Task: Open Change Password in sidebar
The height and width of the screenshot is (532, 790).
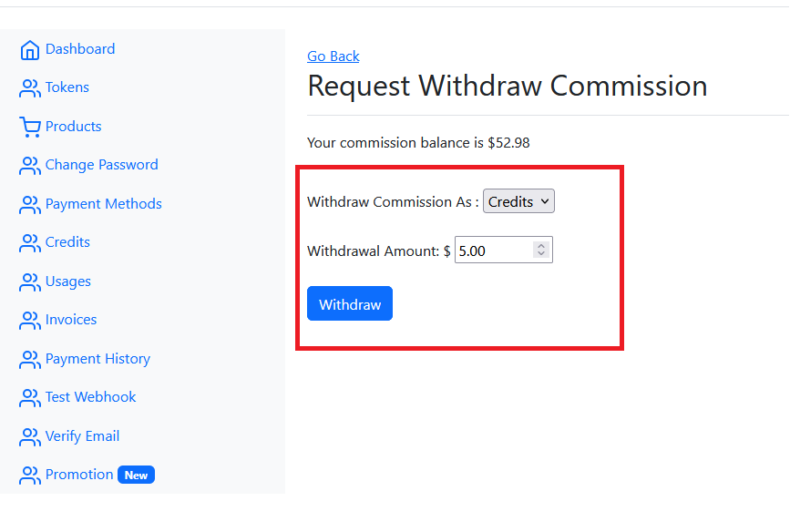Action: click(101, 165)
